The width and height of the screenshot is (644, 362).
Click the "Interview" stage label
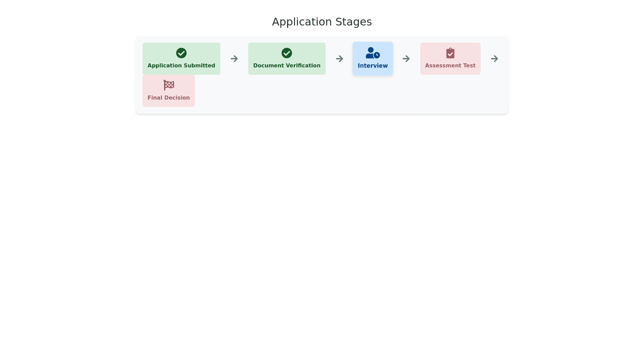(372, 66)
